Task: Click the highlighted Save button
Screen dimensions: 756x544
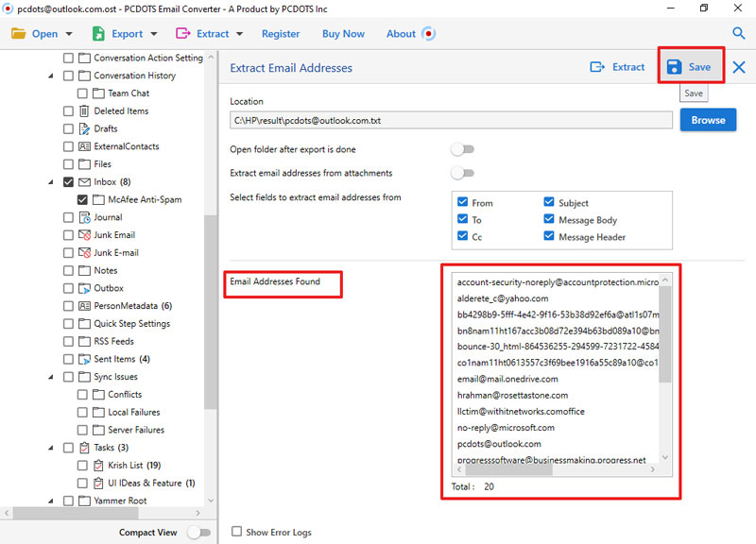Action: (x=690, y=67)
